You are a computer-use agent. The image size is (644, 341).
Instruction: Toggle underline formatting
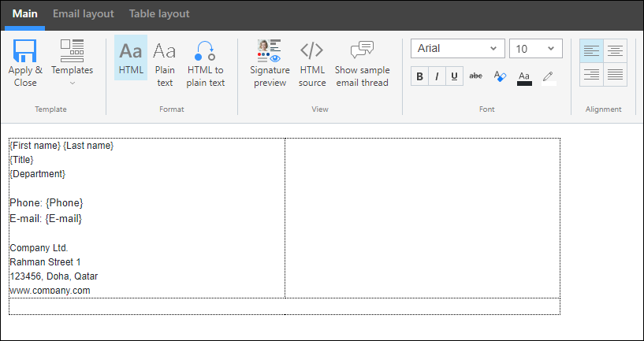454,76
